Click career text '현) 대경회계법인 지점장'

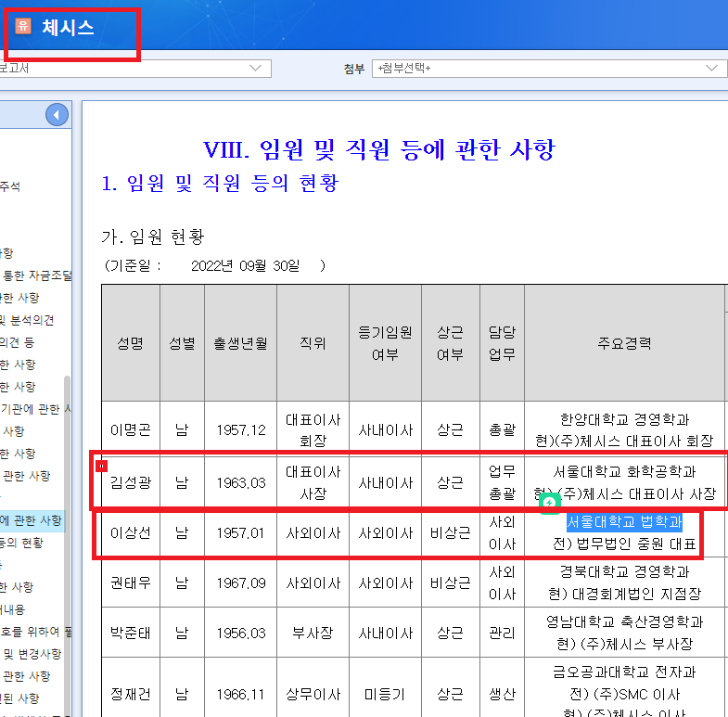coord(624,594)
